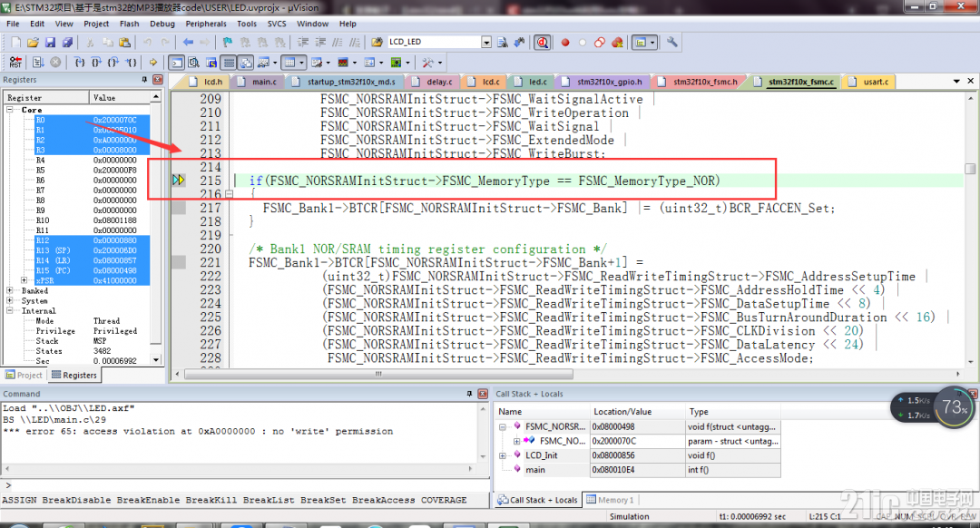Open the Flash menu
The image size is (980, 528).
[129, 24]
